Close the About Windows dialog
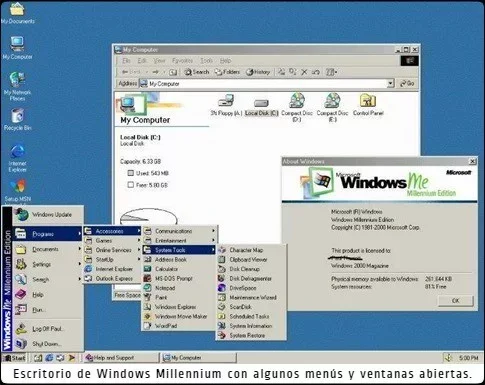This screenshot has height=385, width=485. 473,161
